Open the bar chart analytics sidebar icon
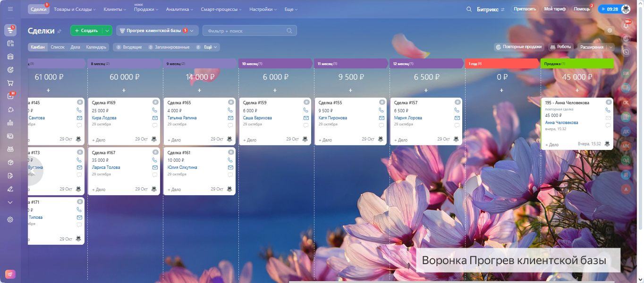 [x=10, y=123]
